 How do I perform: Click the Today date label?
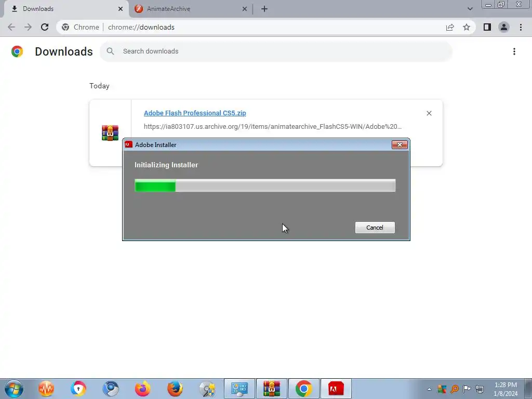(x=99, y=86)
